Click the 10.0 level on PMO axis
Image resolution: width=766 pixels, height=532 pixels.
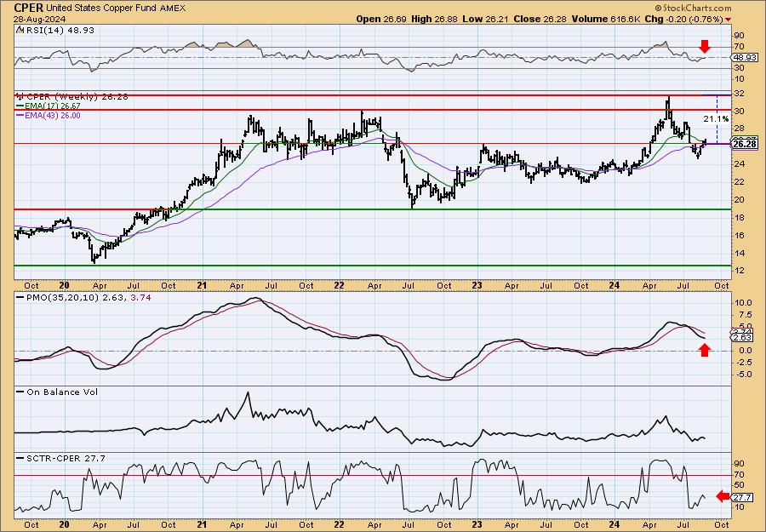click(742, 303)
